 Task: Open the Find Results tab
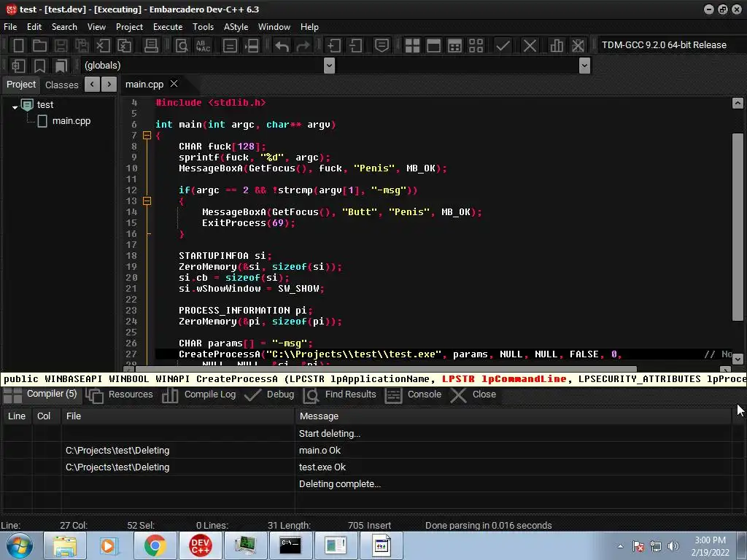tap(340, 394)
